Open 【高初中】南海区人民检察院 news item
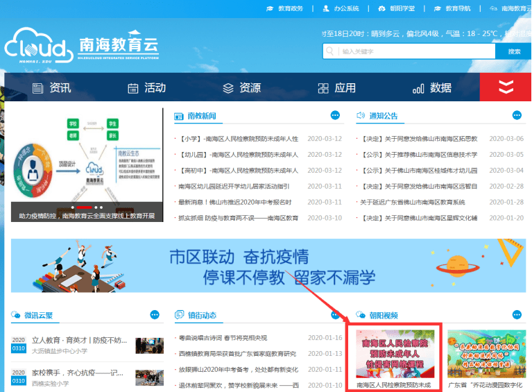 [x=239, y=171]
